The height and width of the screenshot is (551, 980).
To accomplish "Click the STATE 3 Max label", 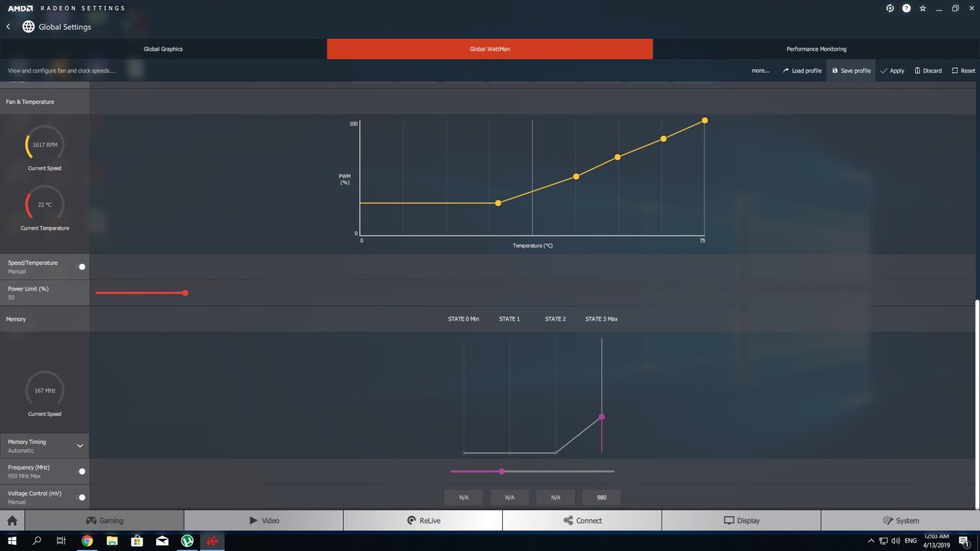I will point(602,319).
